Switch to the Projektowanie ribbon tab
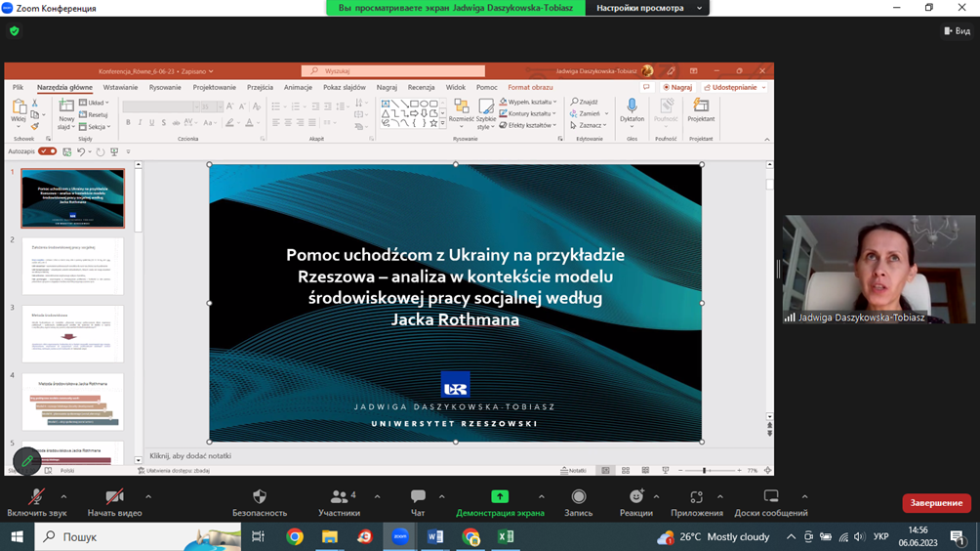Viewport: 980px width, 551px height. coord(215,88)
